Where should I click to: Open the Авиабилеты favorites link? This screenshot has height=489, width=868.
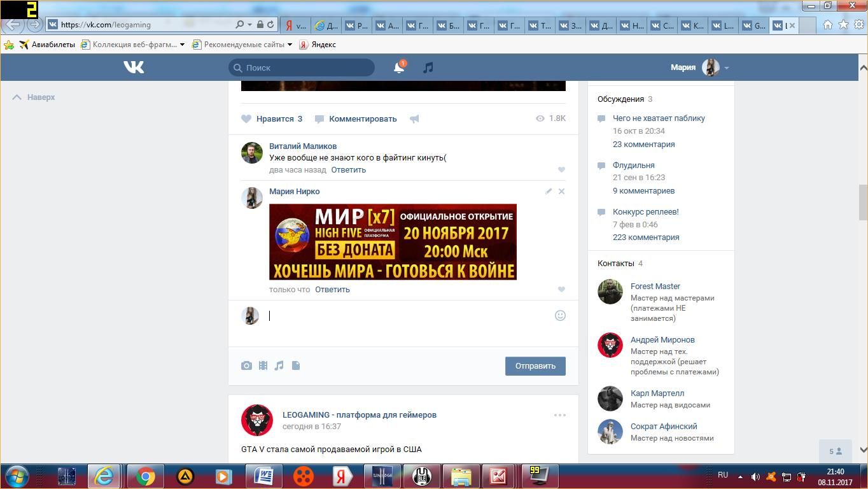(x=47, y=45)
